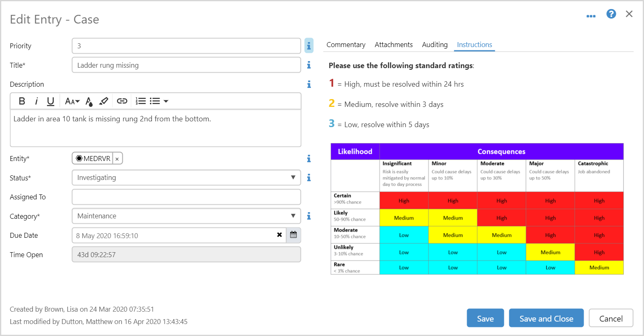Apply italic formatting to description
The image size is (644, 336).
tap(36, 101)
